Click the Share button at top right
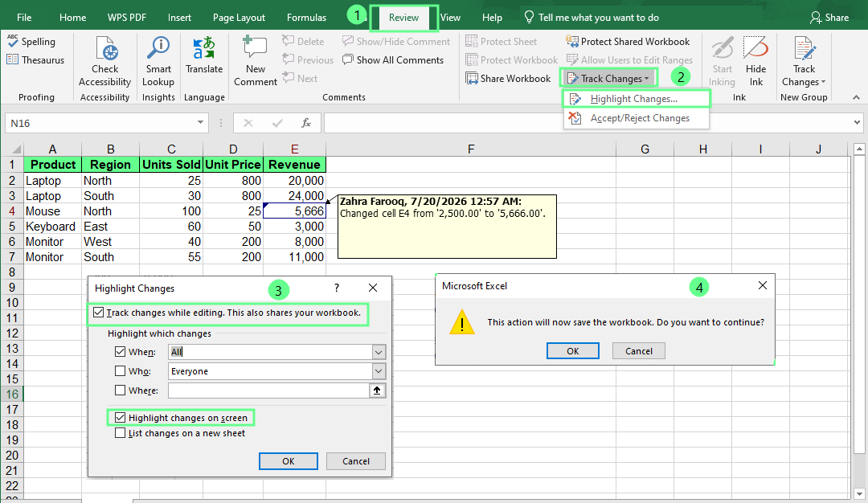868x503 pixels. pos(829,18)
